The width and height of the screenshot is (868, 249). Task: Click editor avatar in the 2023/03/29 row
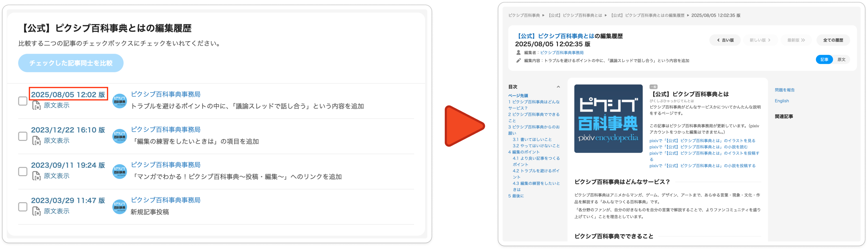[120, 207]
